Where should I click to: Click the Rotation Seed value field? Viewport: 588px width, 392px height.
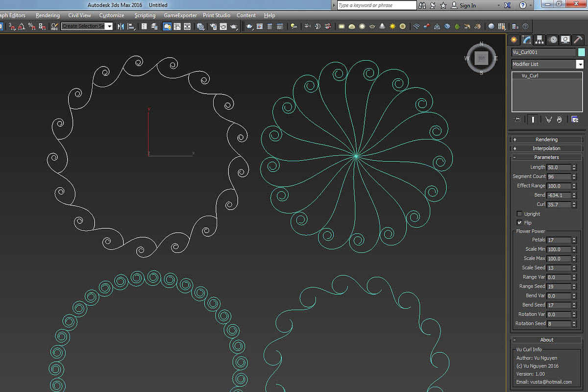click(x=559, y=324)
